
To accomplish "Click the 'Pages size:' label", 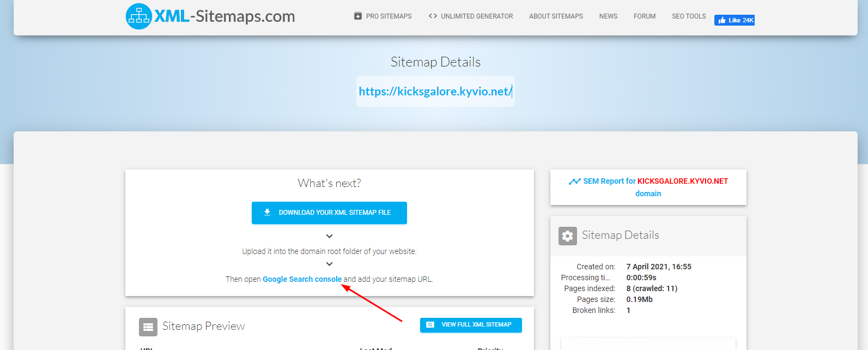I will [x=596, y=299].
